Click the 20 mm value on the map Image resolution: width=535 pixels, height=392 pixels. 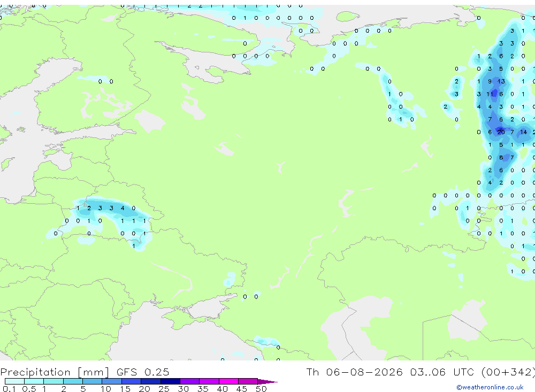pyautogui.click(x=501, y=132)
